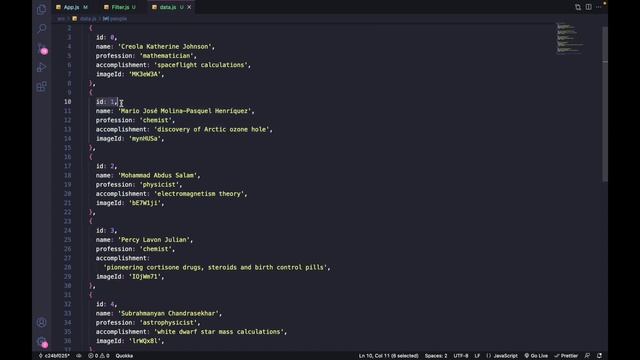Click the vertical editor scrollbar

point(605,104)
